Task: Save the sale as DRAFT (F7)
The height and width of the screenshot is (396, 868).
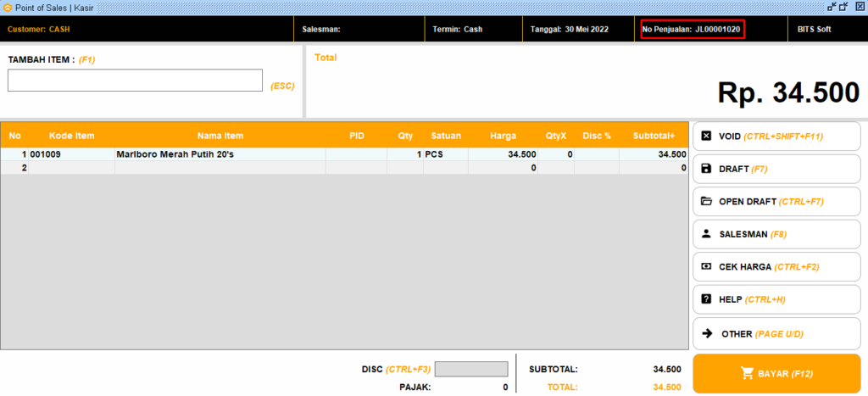Action: point(776,169)
